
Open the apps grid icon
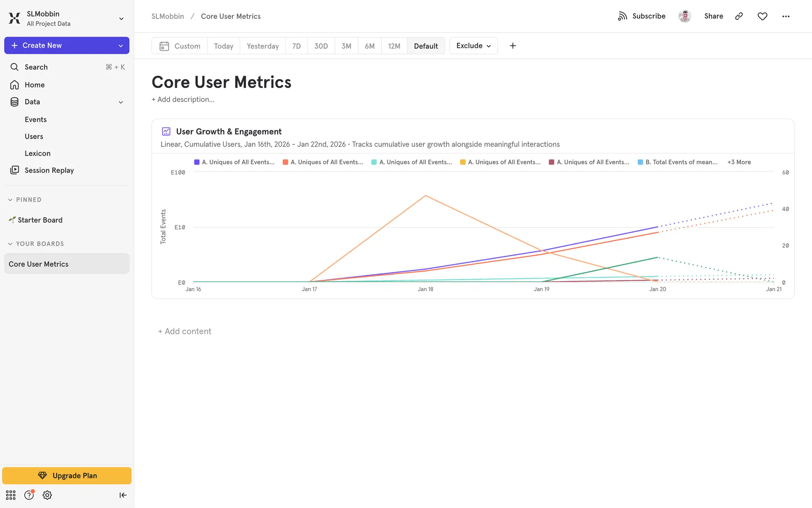pos(11,495)
